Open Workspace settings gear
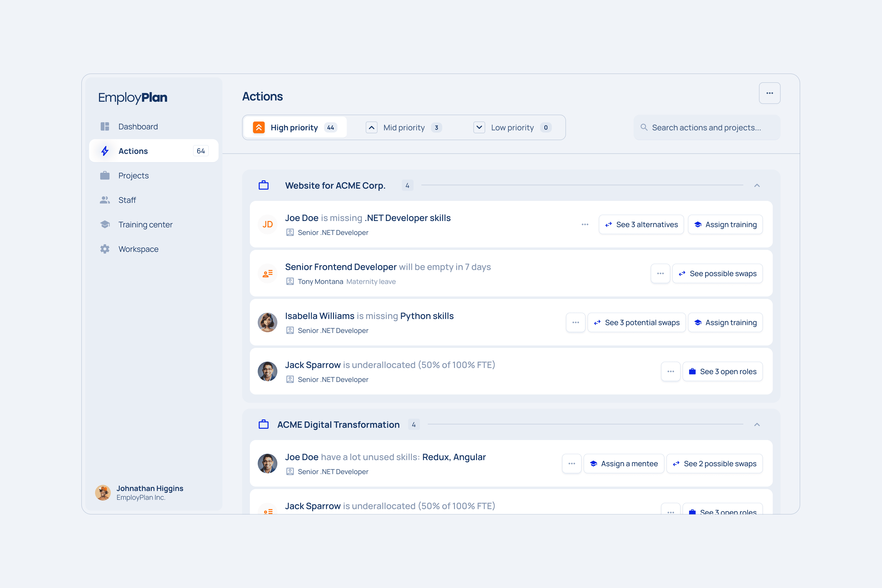 105,249
